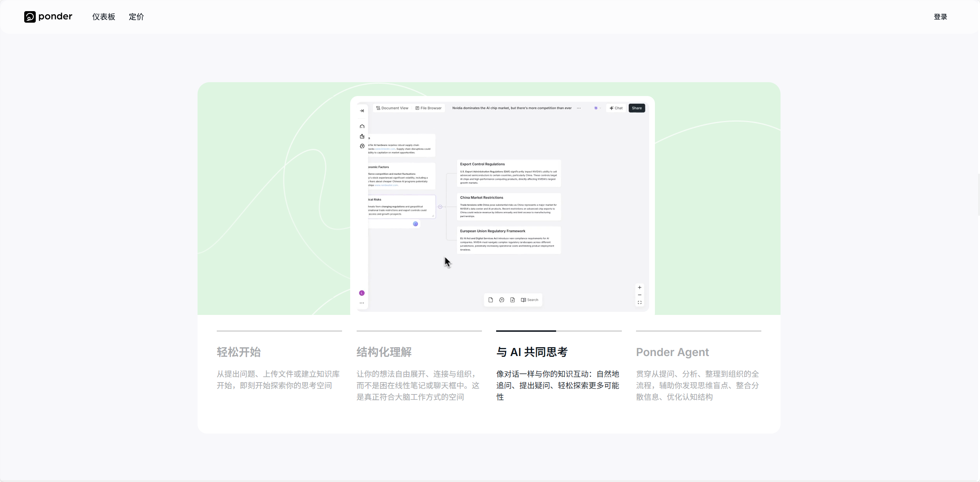Open 仪表板 in the navigation
This screenshot has width=980, height=482.
[x=104, y=17]
